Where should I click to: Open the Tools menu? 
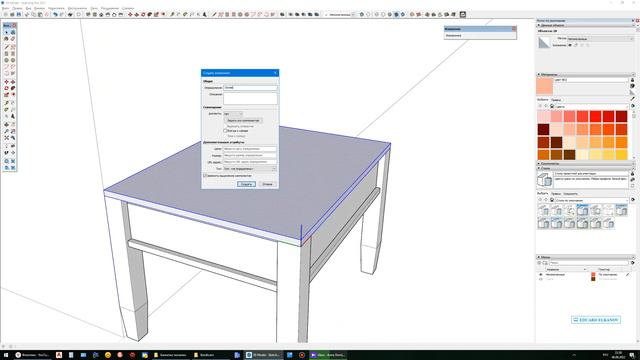tap(77, 8)
